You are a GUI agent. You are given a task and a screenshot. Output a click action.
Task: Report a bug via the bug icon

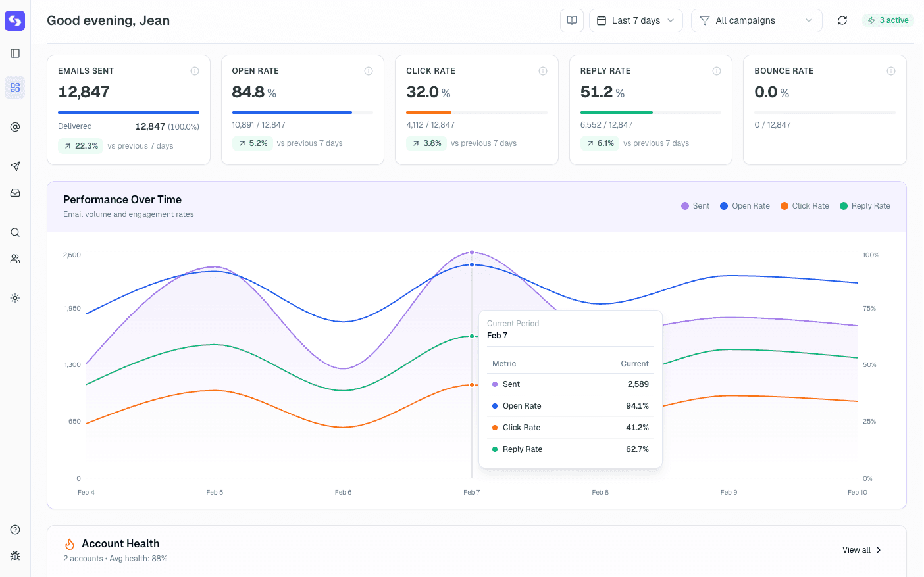pyautogui.click(x=14, y=555)
